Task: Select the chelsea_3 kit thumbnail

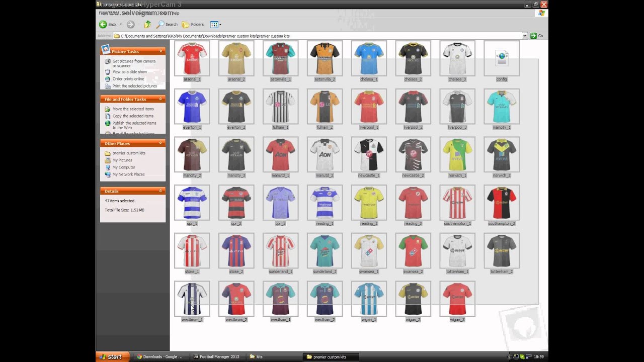Action: [457, 58]
